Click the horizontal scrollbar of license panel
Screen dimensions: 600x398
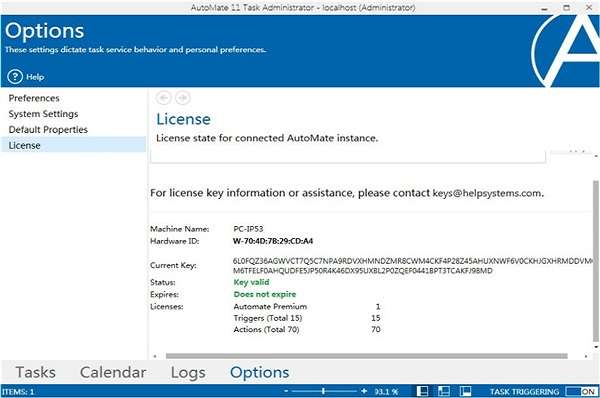[366, 356]
